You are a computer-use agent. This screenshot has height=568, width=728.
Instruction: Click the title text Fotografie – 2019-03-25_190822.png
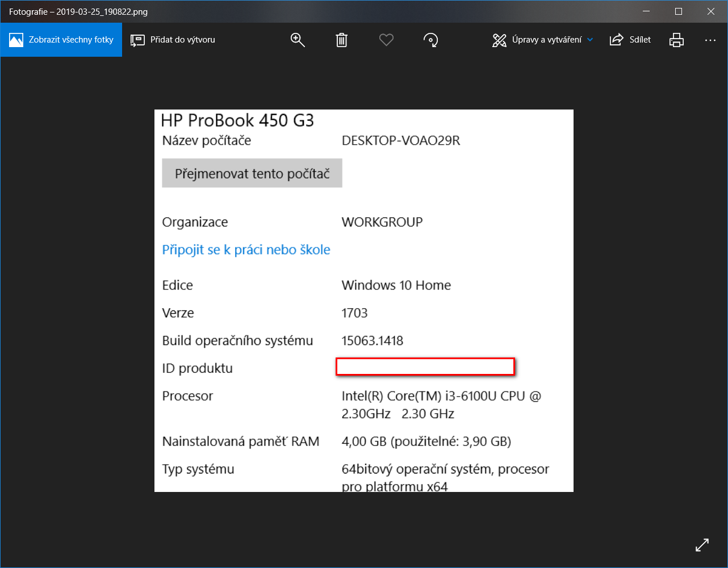pos(78,12)
